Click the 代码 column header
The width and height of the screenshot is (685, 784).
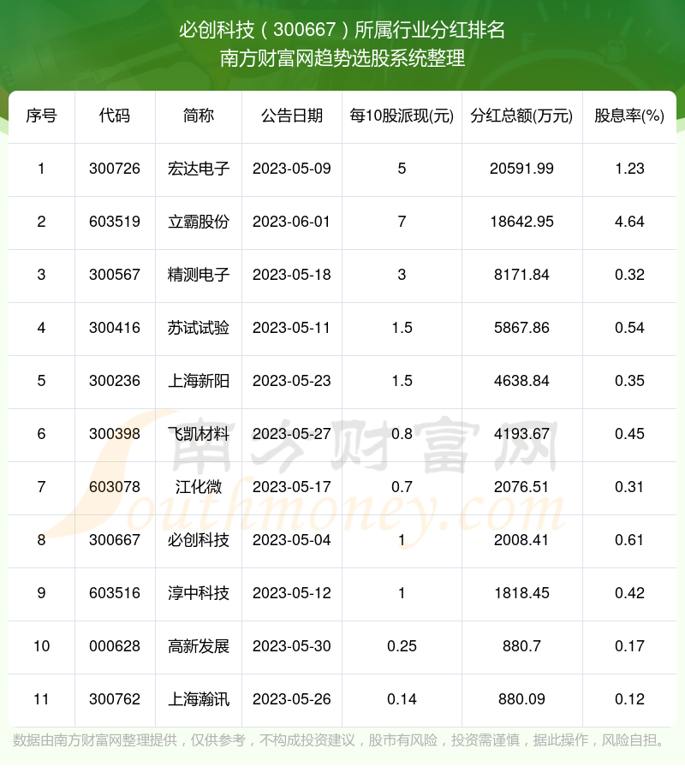(115, 116)
